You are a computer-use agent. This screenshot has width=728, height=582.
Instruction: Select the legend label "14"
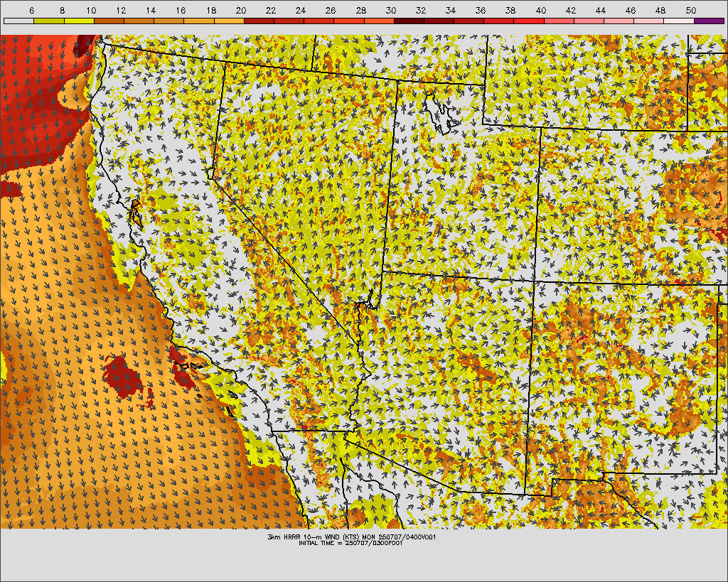tap(151, 10)
